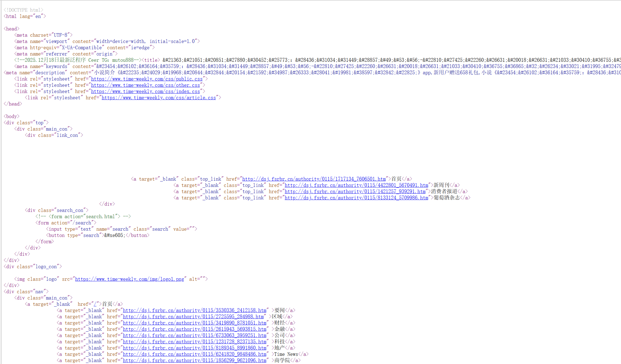Open the logo1.png image source link

130,279
